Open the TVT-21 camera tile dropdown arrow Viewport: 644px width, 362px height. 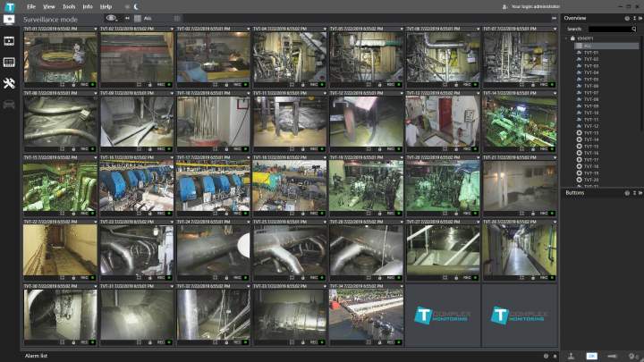[555, 157]
